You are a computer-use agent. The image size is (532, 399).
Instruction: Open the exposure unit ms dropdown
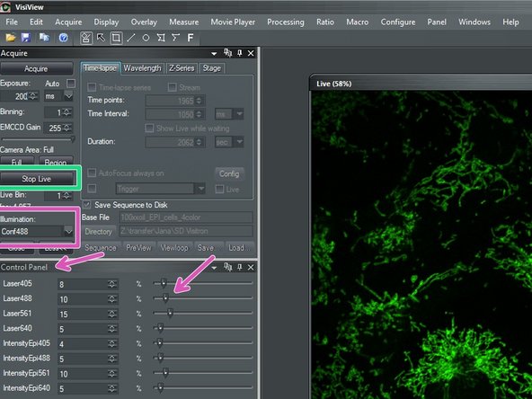coord(68,96)
